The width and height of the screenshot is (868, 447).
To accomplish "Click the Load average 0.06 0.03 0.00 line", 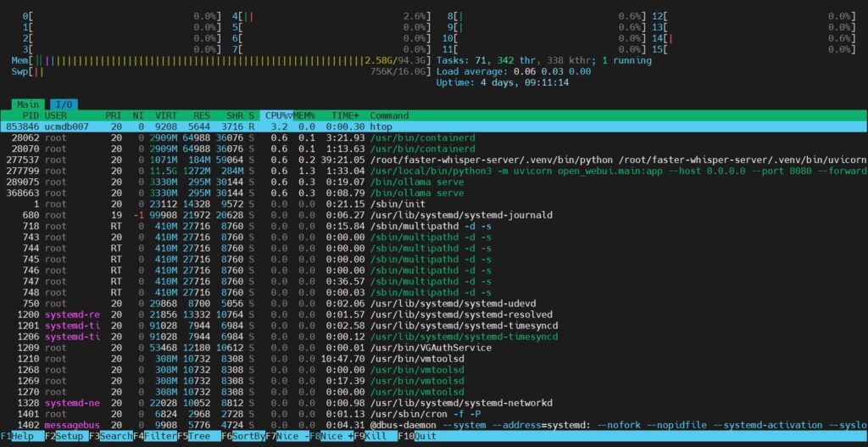I will coord(513,71).
